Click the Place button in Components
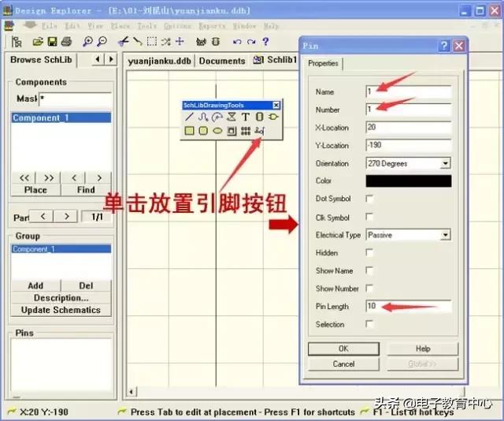 pos(35,189)
